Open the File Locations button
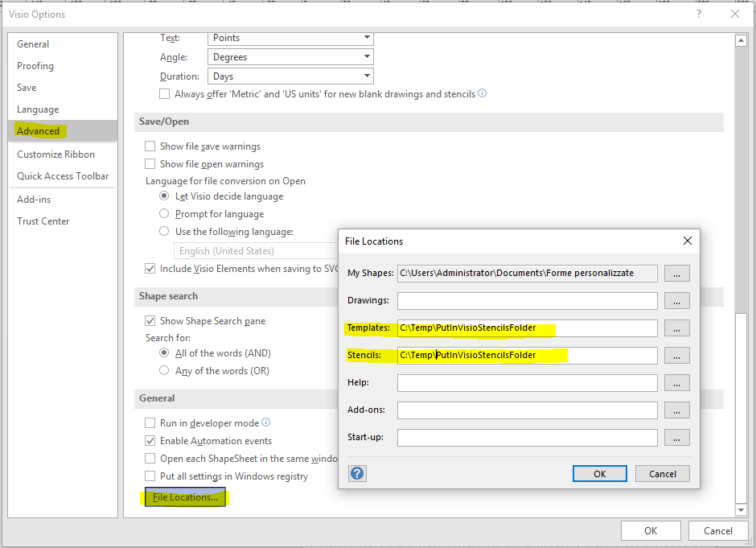The image size is (756, 548). click(185, 497)
